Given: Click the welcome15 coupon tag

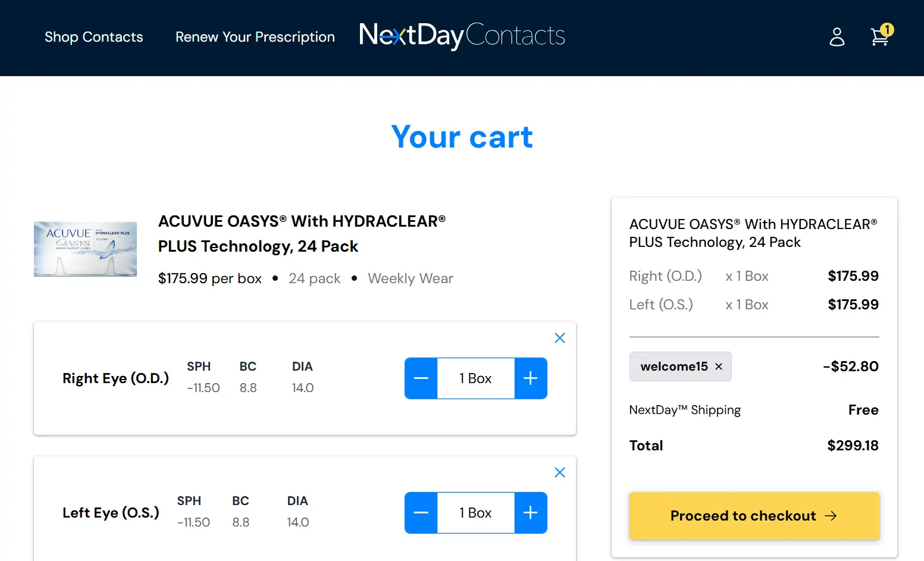Looking at the screenshot, I should [674, 366].
